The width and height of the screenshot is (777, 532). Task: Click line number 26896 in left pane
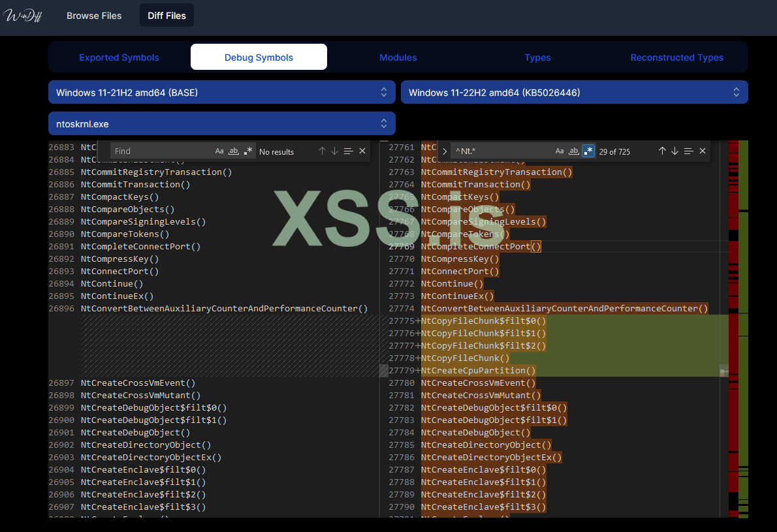tap(61, 309)
